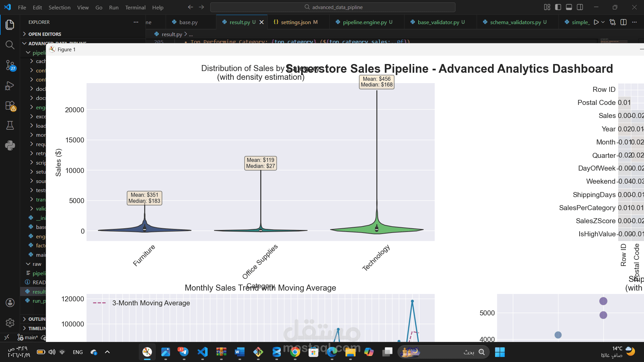Collapse the raw folder in Explorer
Image resolution: width=644 pixels, height=362 pixels.
34,264
